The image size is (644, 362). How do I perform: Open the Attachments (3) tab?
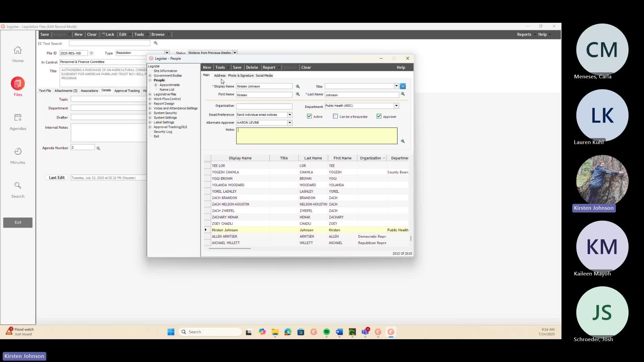point(66,91)
